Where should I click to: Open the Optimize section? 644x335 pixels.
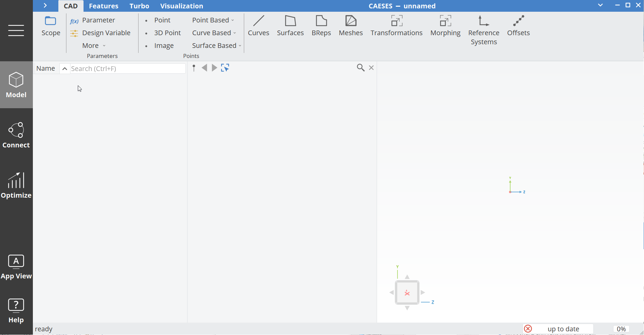pyautogui.click(x=16, y=186)
